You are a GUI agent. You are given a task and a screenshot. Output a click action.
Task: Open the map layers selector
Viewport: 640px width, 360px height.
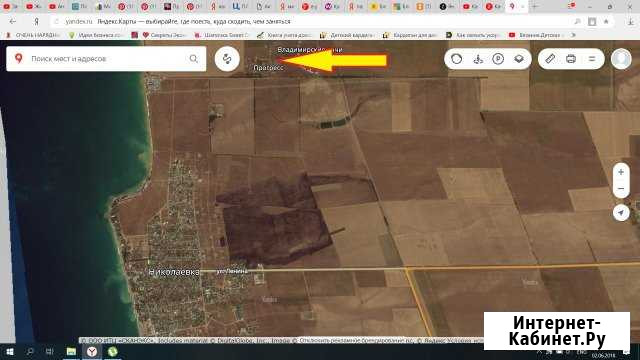[519, 59]
